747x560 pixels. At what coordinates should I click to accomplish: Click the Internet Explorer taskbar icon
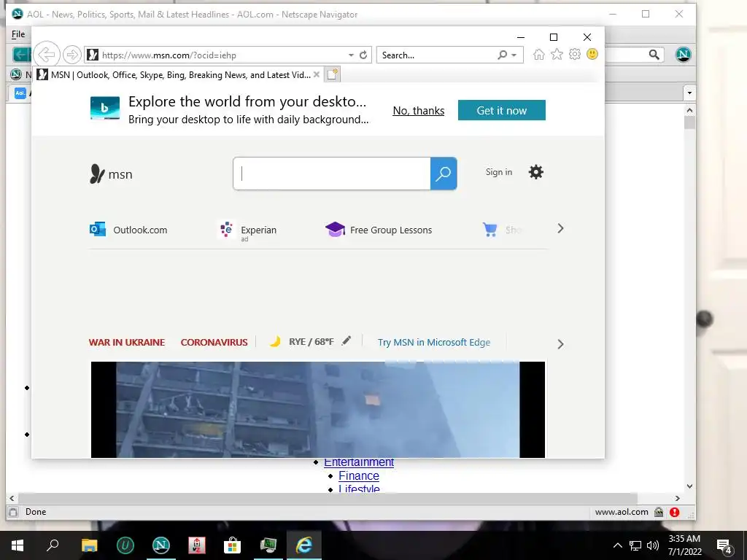point(304,545)
